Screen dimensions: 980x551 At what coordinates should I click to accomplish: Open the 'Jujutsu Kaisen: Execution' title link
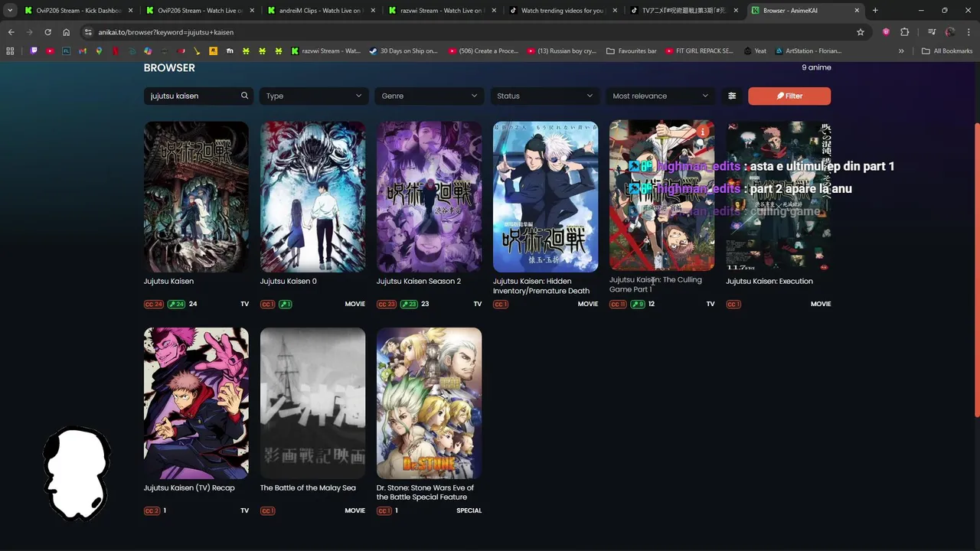[x=769, y=281]
